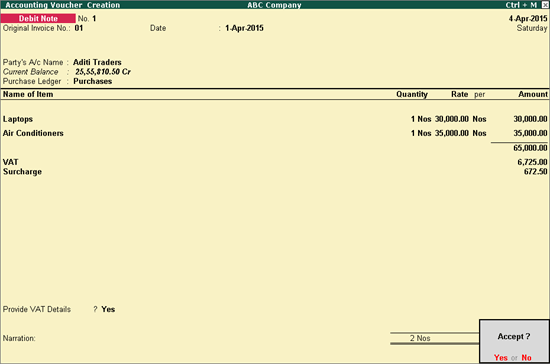This screenshot has height=364, width=550.
Task: Click Yes in the Accept prompt
Action: click(x=501, y=357)
